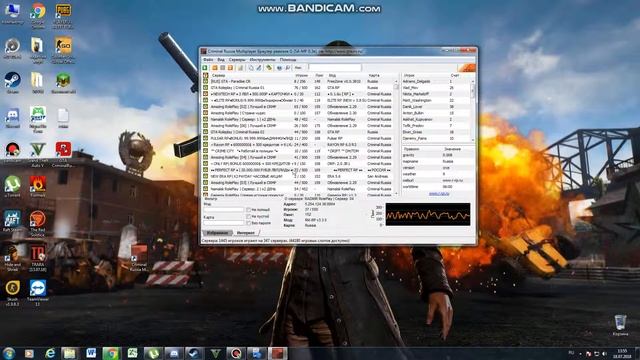Select player 'Adriano_Delgado' in the player list

[x=436, y=81]
